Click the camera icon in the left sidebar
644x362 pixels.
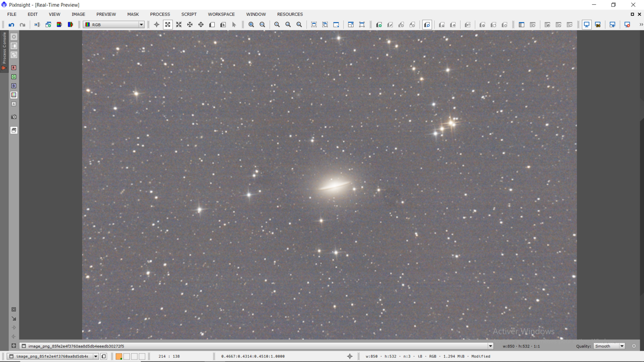(x=14, y=117)
